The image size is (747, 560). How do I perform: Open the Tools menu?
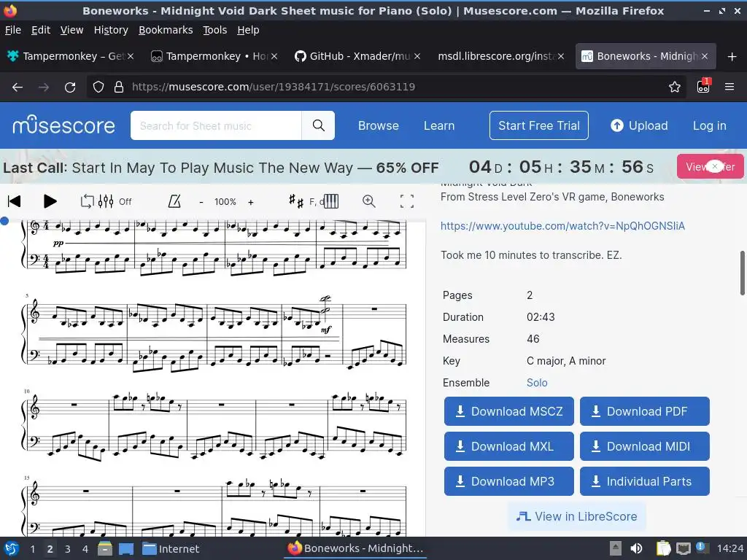[215, 30]
